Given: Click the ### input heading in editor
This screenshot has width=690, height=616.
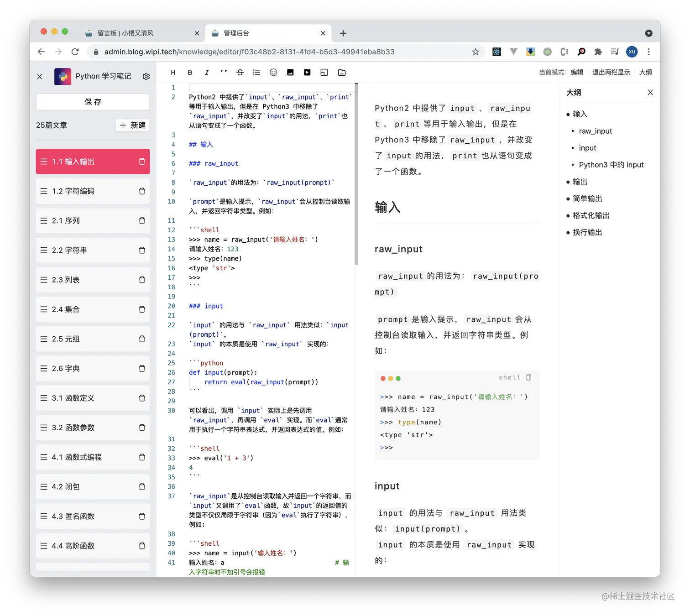Looking at the screenshot, I should (x=206, y=306).
